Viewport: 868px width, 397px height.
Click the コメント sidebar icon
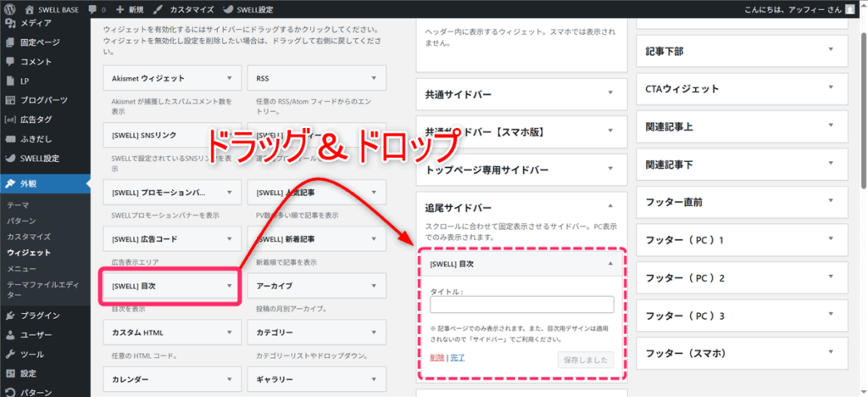10,61
